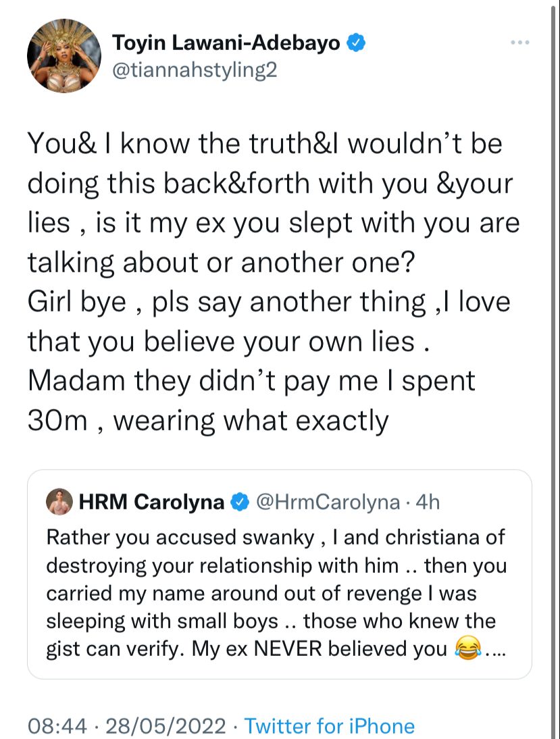Visit the @tiannahstyling2 handle
560x739 pixels.
coord(194,71)
